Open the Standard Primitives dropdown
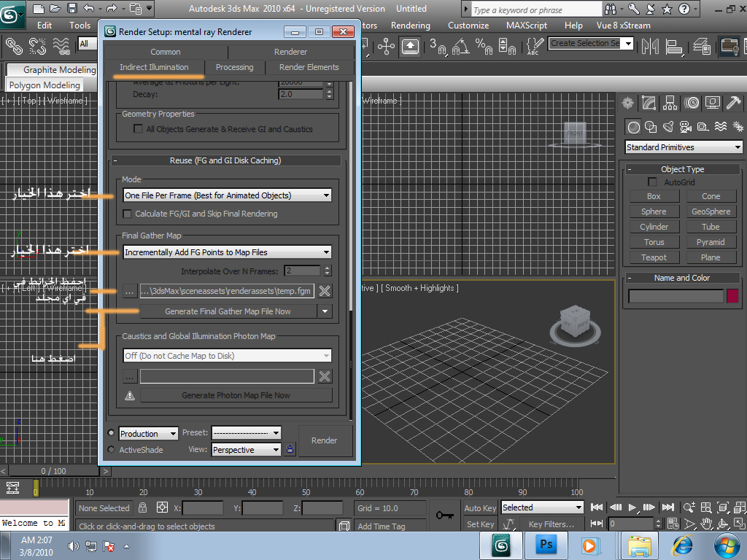The width and height of the screenshot is (747, 560). pyautogui.click(x=683, y=147)
